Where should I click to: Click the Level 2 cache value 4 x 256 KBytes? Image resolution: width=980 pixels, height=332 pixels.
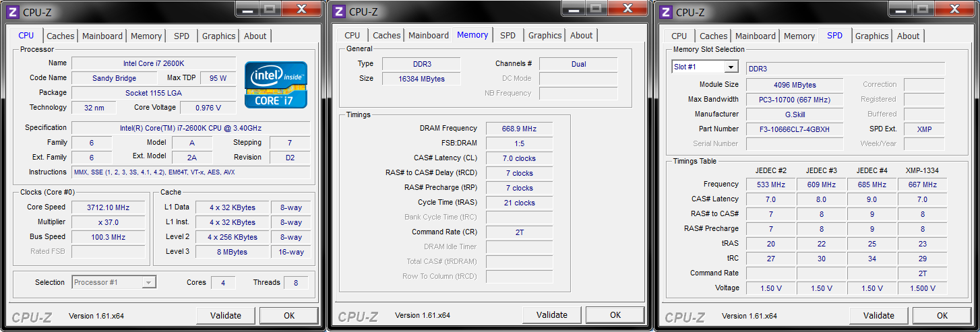pos(233,237)
